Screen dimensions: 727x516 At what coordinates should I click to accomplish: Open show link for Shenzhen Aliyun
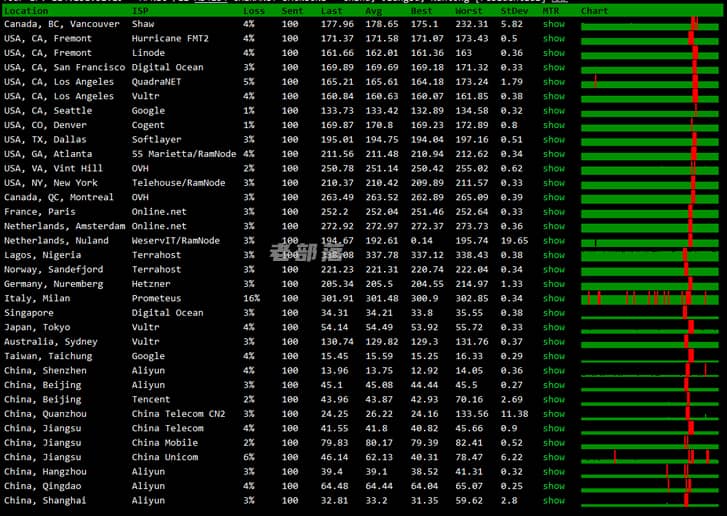pos(554,370)
